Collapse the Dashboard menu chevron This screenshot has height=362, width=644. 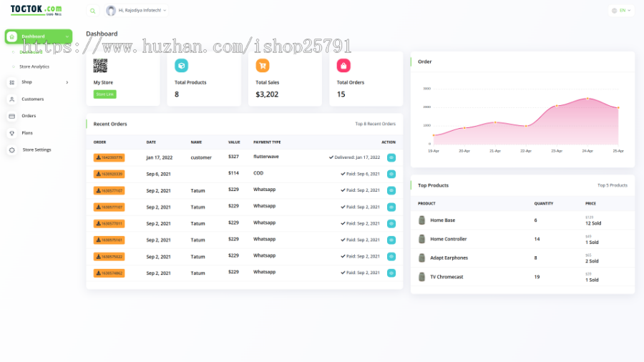point(67,36)
